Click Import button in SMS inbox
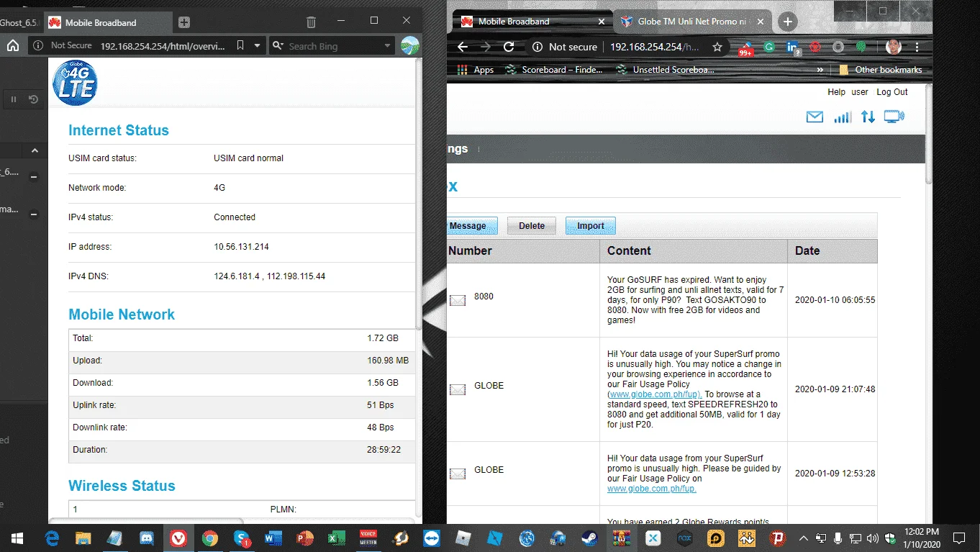 (x=591, y=225)
